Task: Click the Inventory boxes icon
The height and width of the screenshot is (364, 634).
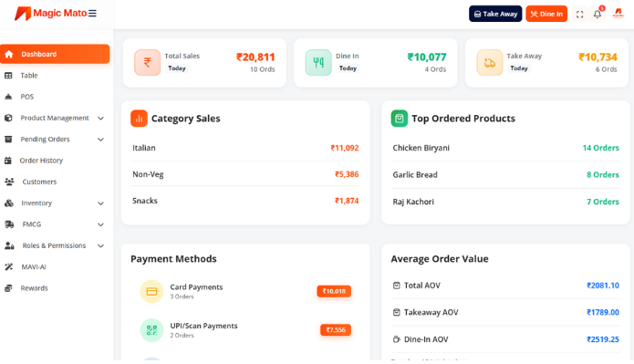Action: pos(9,203)
